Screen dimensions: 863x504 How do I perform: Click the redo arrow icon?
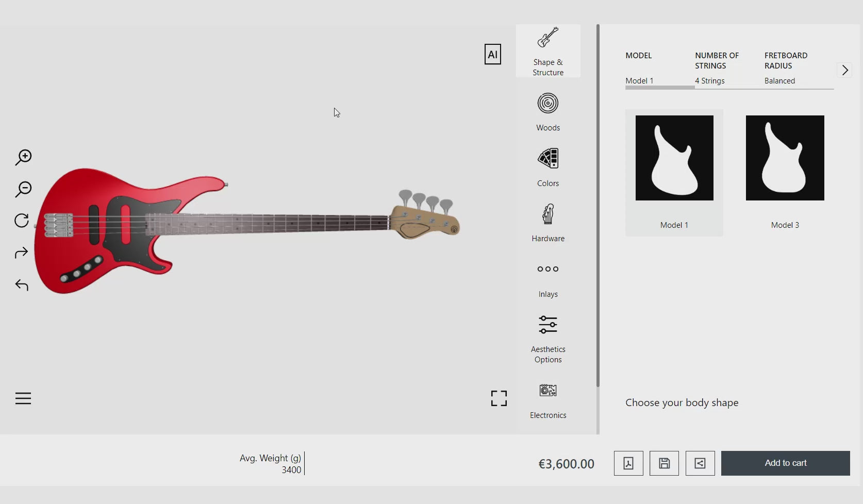coord(22,253)
